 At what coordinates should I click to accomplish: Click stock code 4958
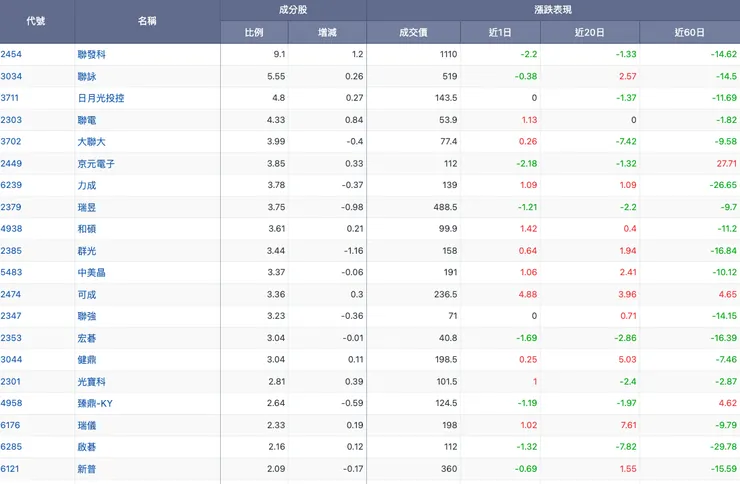[11, 403]
